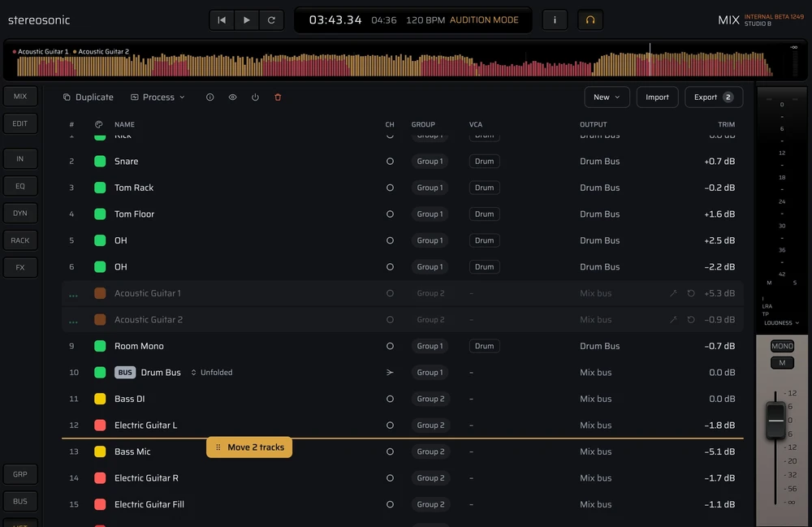Click the BUS badge on Drum Bus

125,372
